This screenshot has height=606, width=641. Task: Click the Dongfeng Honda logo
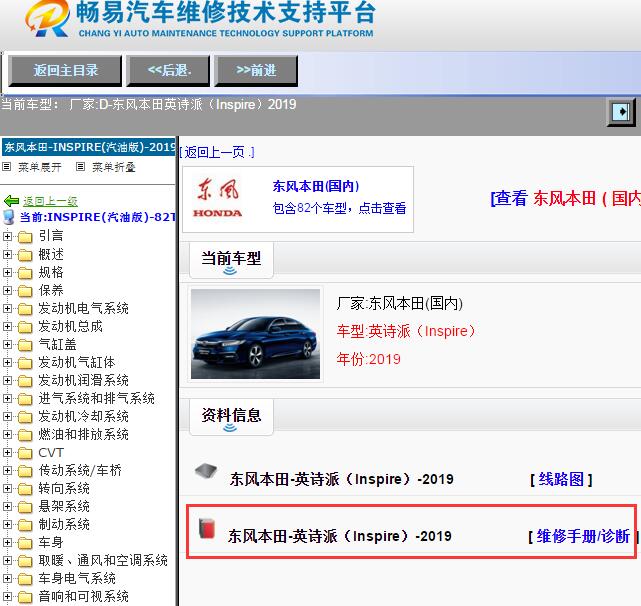pos(218,198)
